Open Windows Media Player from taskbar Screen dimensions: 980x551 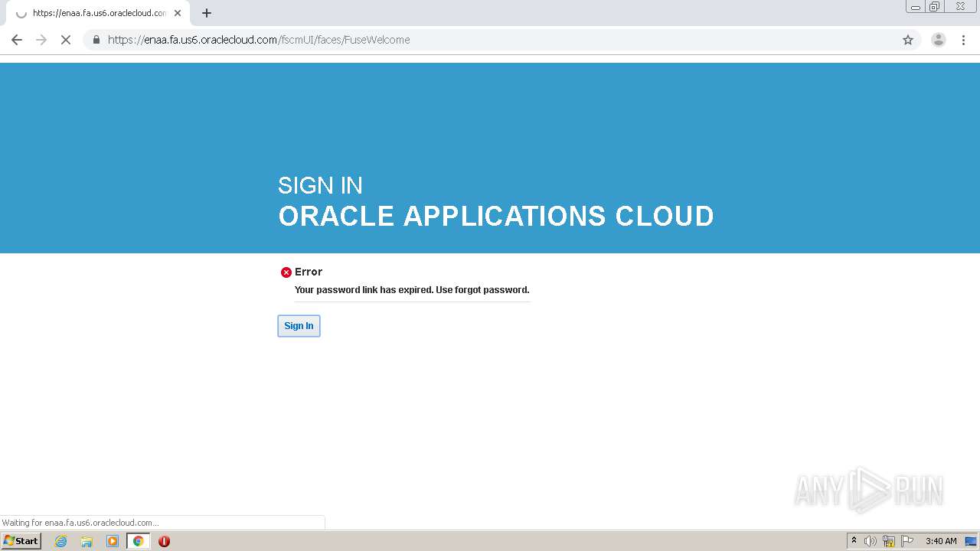coord(113,541)
